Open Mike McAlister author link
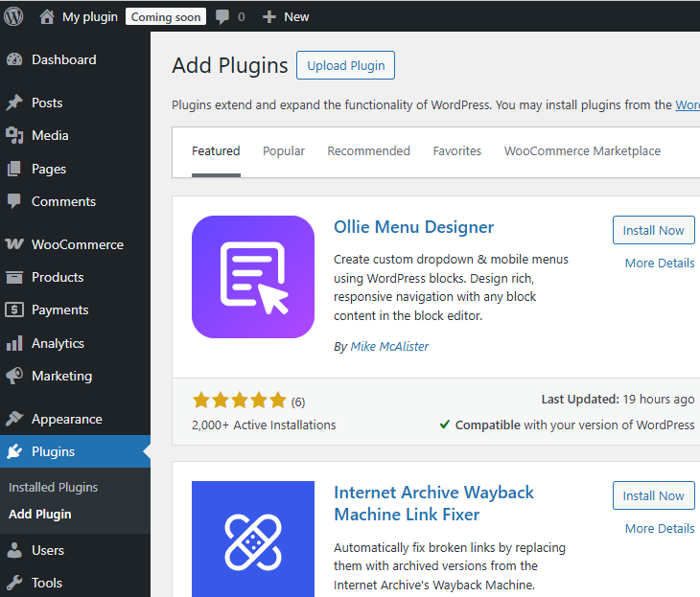Viewport: 700px width, 597px height. click(x=389, y=346)
